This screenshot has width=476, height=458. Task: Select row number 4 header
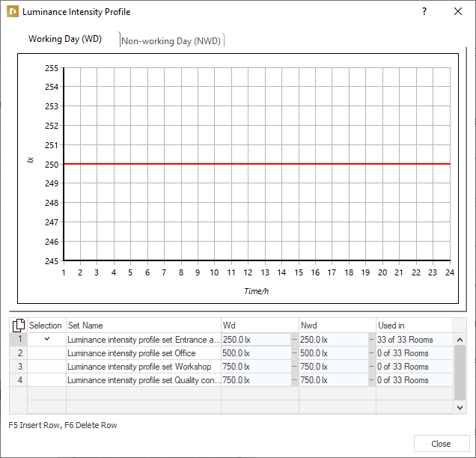[x=19, y=380]
